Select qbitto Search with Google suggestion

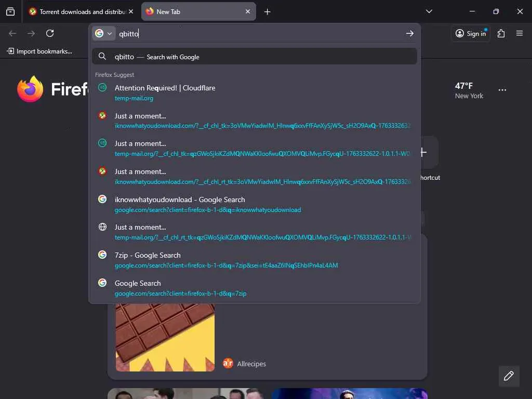tap(255, 57)
